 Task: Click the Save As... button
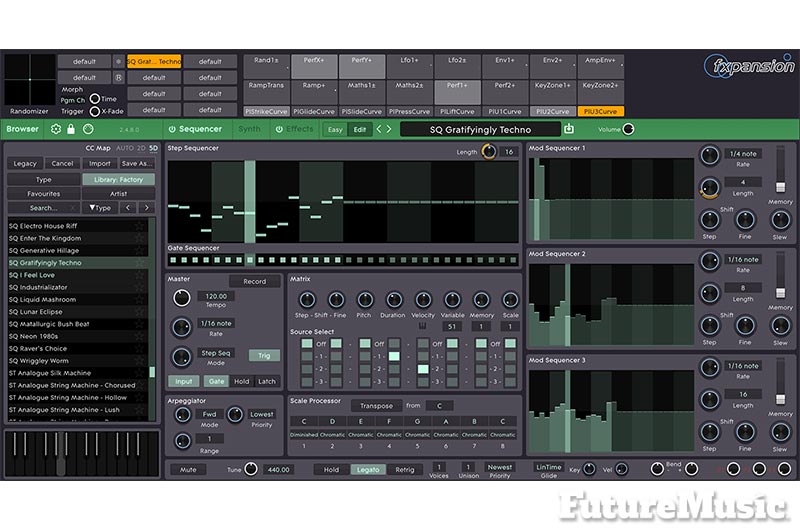(x=137, y=163)
